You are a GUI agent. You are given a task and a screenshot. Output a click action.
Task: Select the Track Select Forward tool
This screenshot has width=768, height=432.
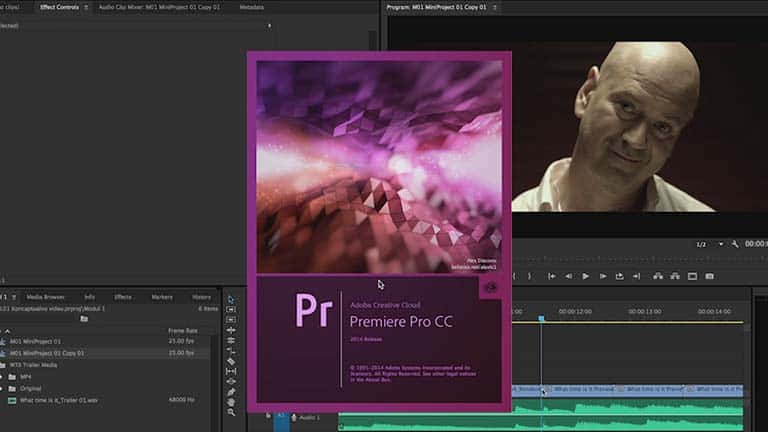pyautogui.click(x=231, y=310)
